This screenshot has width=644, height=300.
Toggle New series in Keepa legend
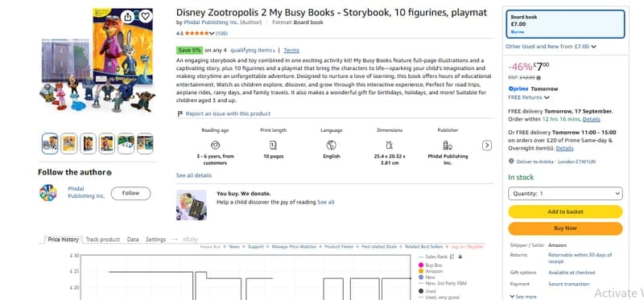427,277
